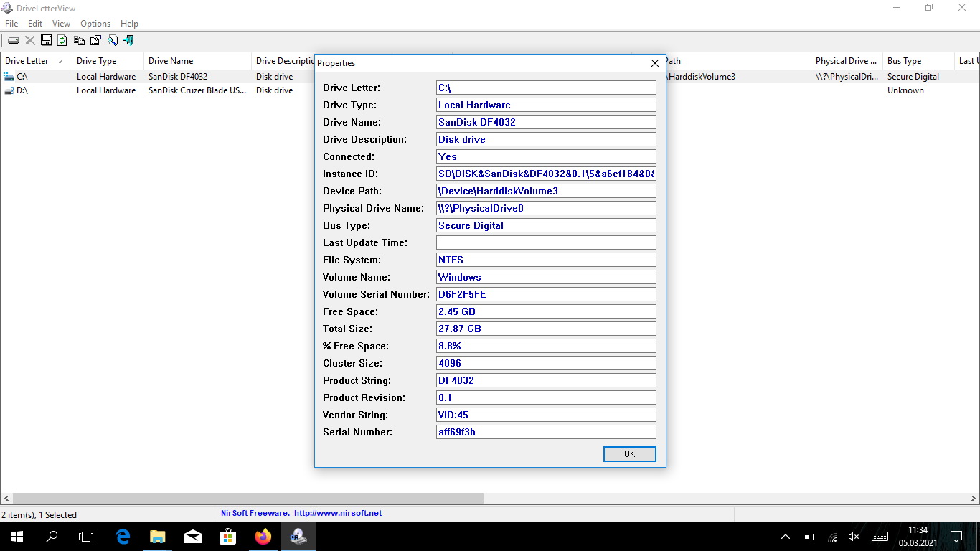Click "SanDisk DF4032" cell in the drive list
Image resolution: width=980 pixels, height=551 pixels.
[178, 77]
